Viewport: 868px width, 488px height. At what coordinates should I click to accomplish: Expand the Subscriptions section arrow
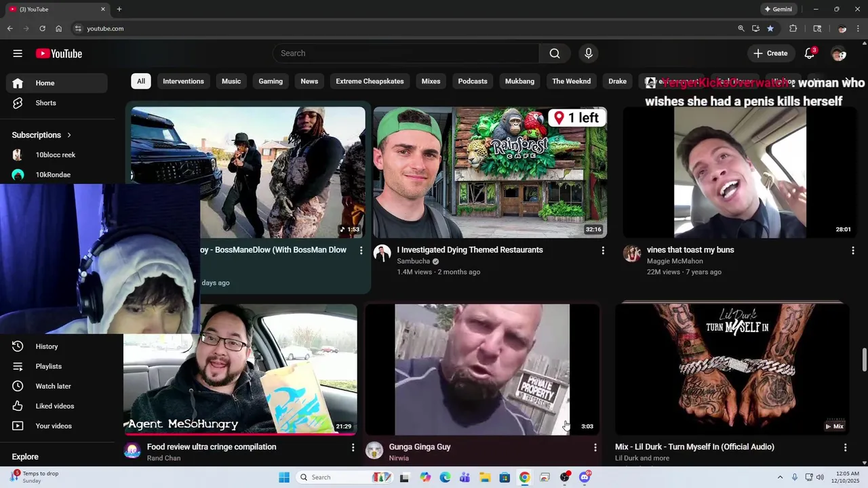click(68, 135)
